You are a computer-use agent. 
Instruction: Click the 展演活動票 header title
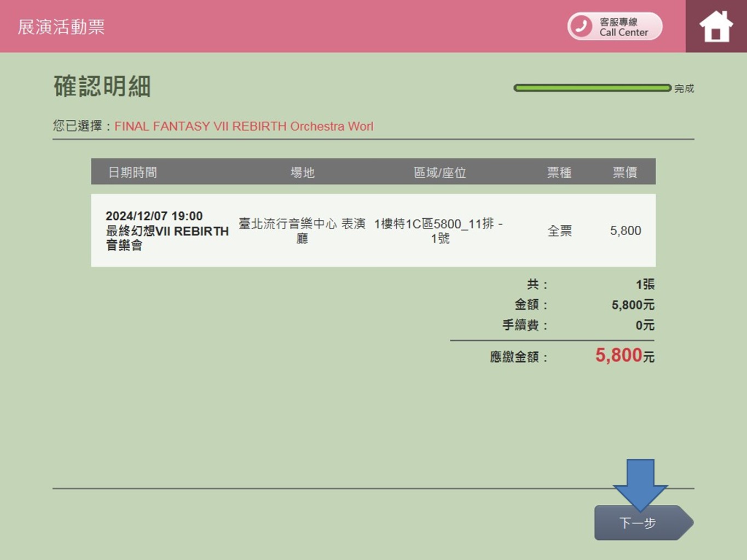[x=61, y=27]
